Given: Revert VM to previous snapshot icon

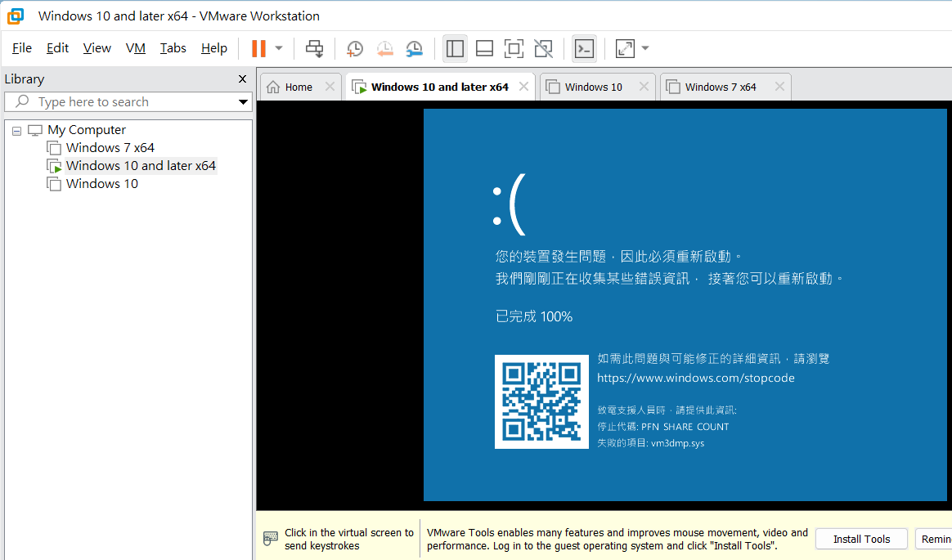Looking at the screenshot, I should (x=384, y=48).
